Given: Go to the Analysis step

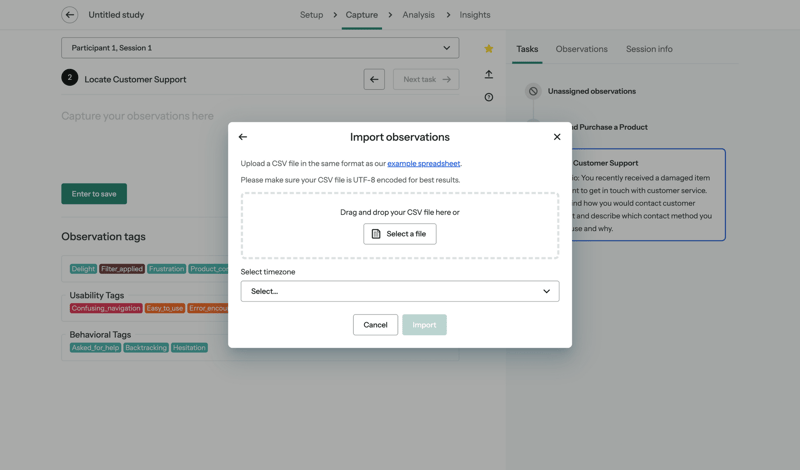Looking at the screenshot, I should point(418,15).
